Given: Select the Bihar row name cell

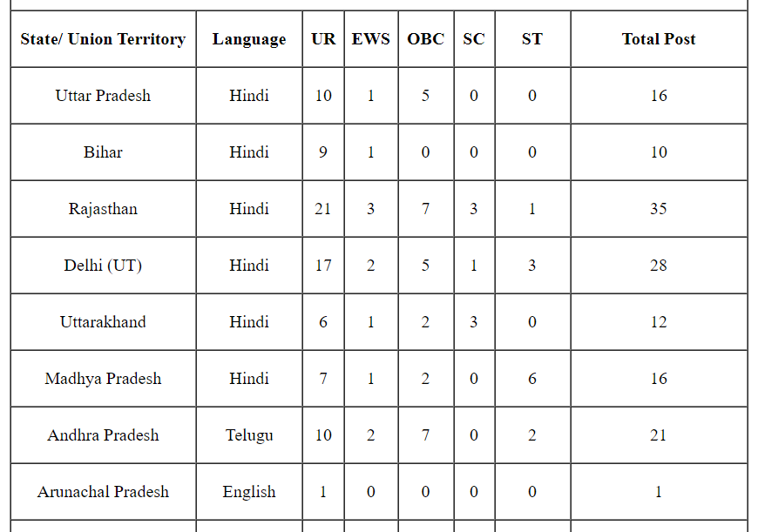Looking at the screenshot, I should [103, 152].
